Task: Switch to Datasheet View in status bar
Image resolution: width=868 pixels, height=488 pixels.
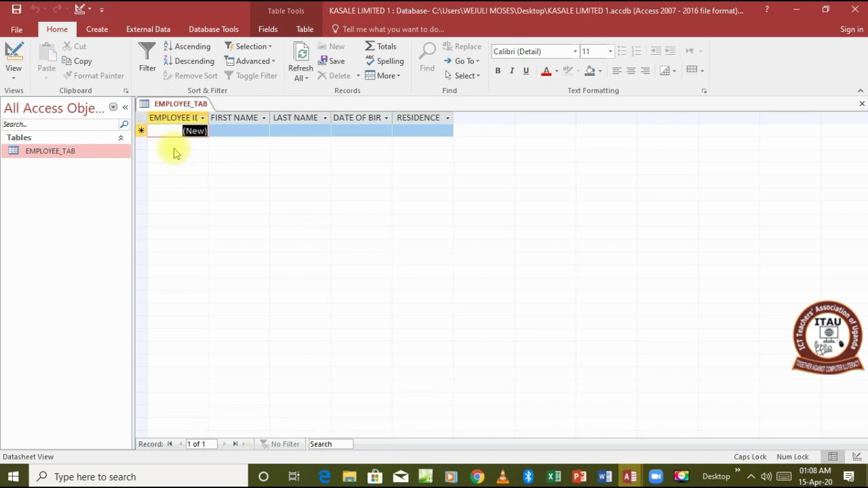Action: tap(833, 457)
